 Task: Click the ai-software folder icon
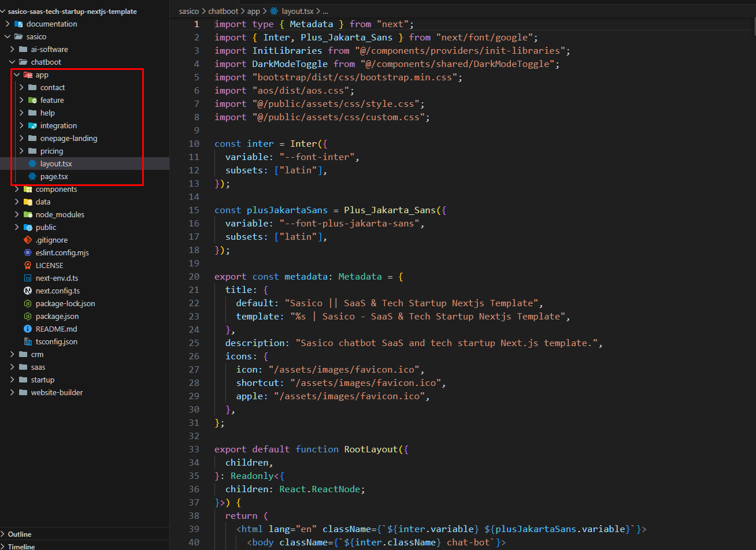(x=23, y=49)
